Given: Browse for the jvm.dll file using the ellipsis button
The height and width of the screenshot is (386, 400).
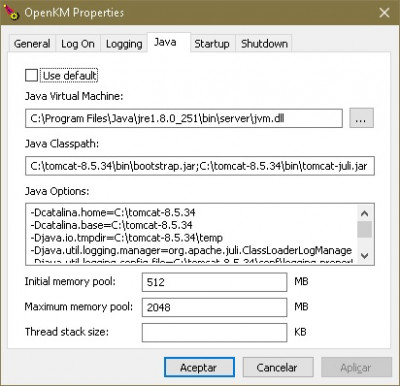Looking at the screenshot, I should click(x=361, y=118).
